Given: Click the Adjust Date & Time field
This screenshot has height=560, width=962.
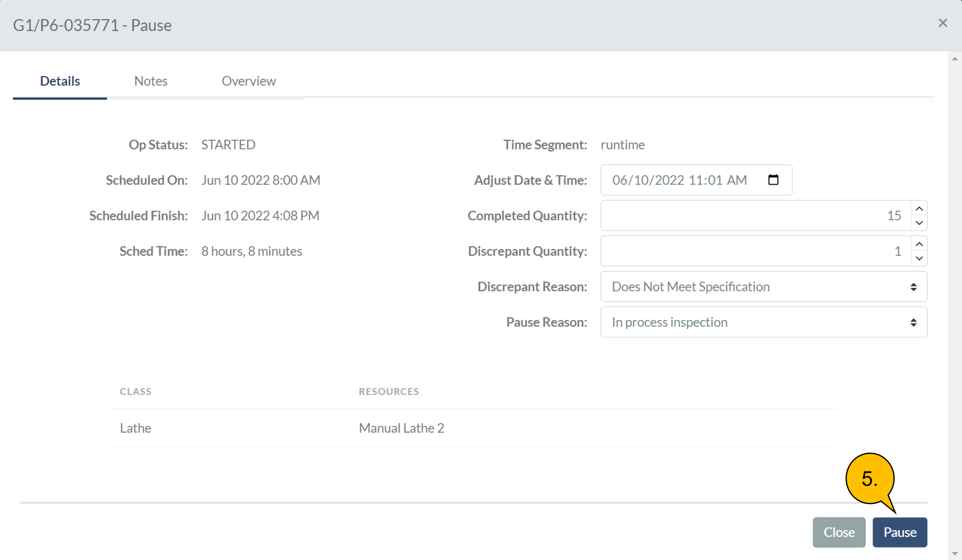Looking at the screenshot, I should [679, 180].
